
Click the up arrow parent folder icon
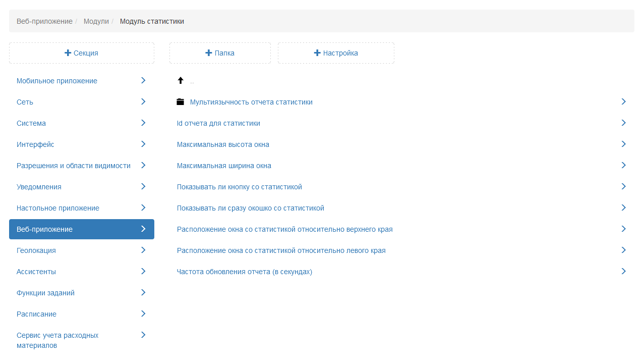181,81
